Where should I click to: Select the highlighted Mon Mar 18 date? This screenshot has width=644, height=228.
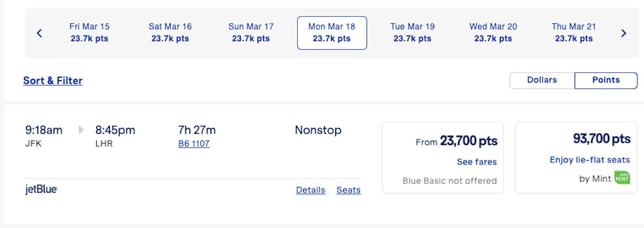[x=332, y=33]
